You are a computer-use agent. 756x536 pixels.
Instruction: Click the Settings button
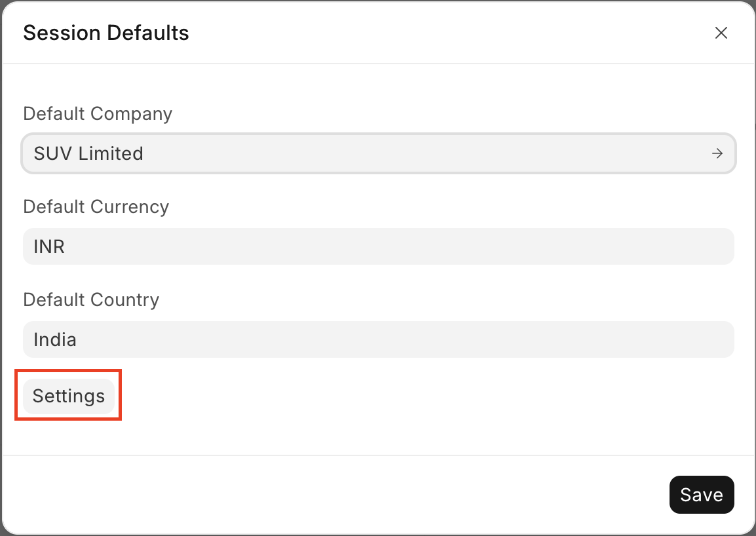[x=69, y=396]
